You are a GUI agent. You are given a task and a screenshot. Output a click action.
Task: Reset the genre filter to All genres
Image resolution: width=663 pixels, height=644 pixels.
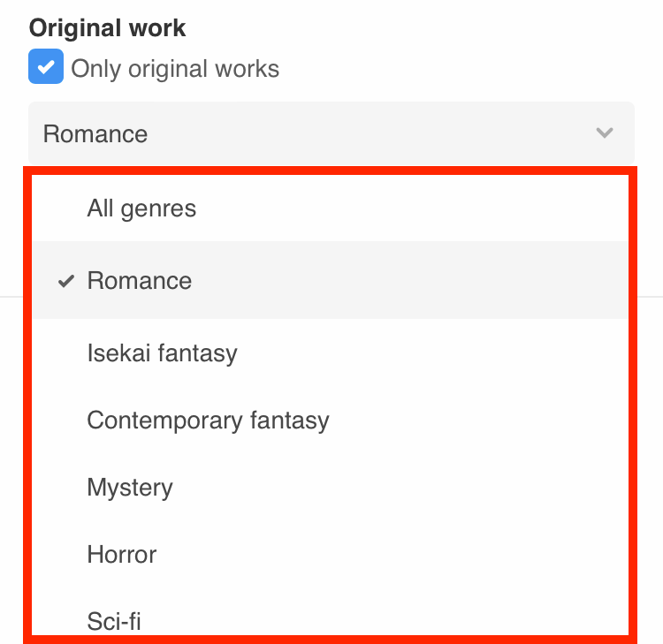[141, 208]
